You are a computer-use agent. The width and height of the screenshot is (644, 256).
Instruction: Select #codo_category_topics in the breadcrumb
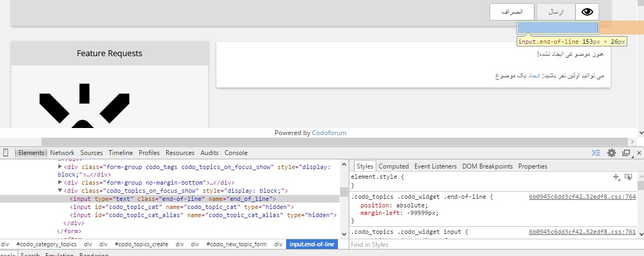coord(46,244)
